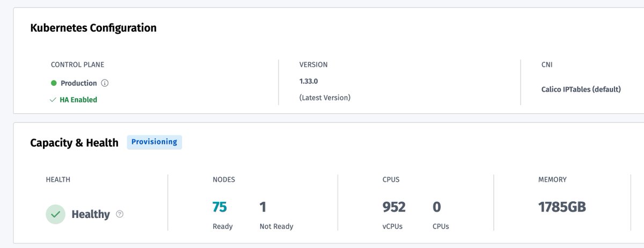Click the MEMORY section label
Viewport: 644px width, 248px height.
[552, 180]
